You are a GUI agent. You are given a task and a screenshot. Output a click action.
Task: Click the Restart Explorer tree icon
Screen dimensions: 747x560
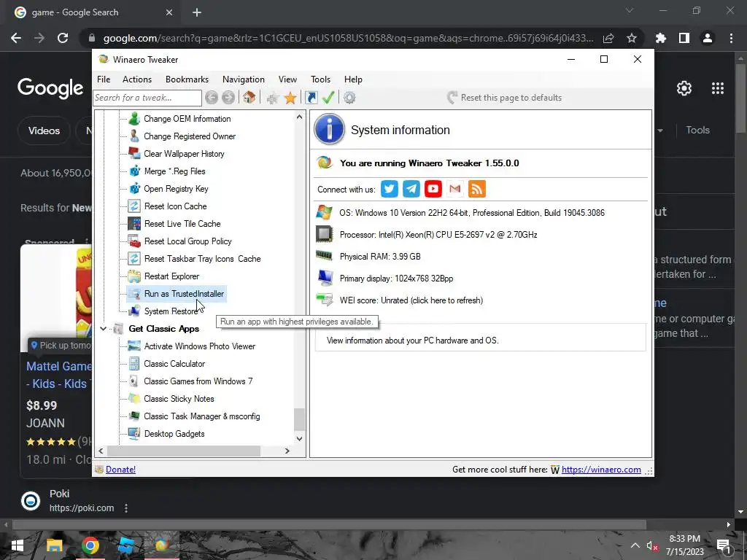(134, 276)
